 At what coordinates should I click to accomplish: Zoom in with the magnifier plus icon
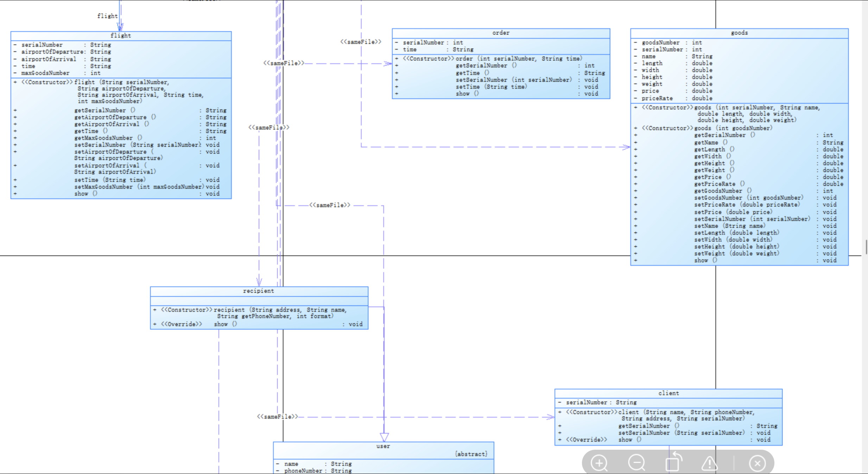coord(599,463)
